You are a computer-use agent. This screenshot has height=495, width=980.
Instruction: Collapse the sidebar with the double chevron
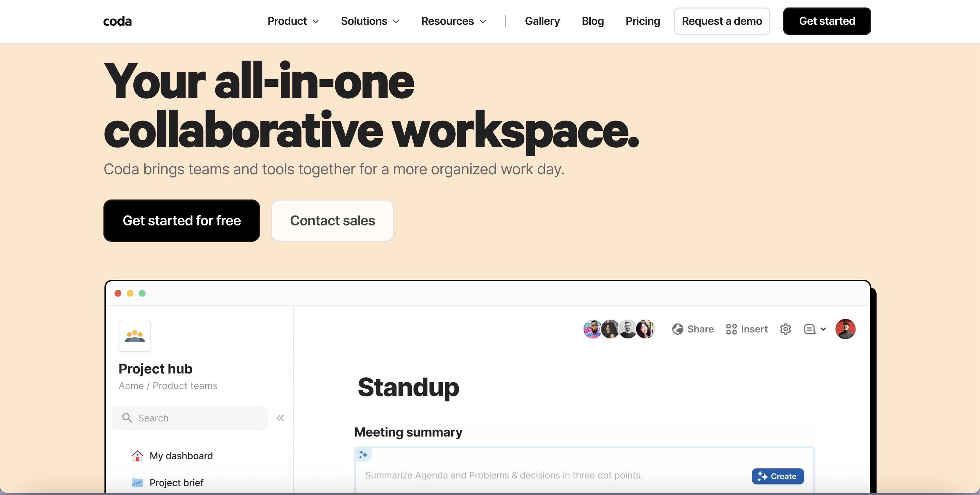click(280, 418)
